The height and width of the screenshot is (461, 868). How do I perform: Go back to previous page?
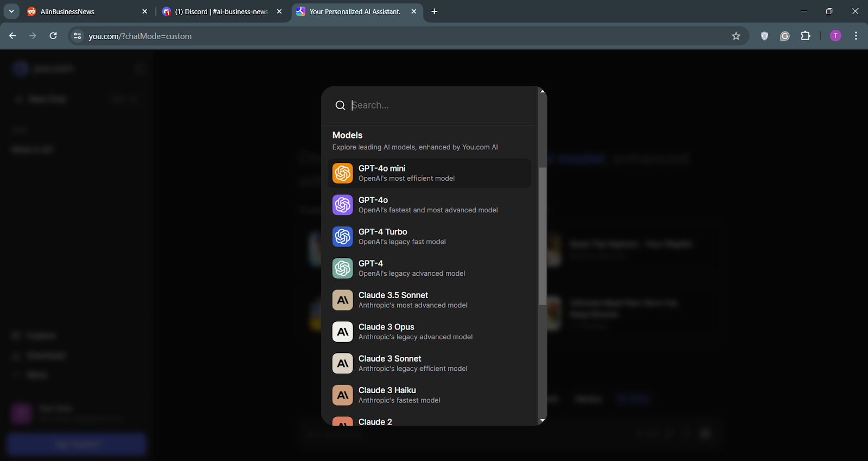[x=12, y=36]
